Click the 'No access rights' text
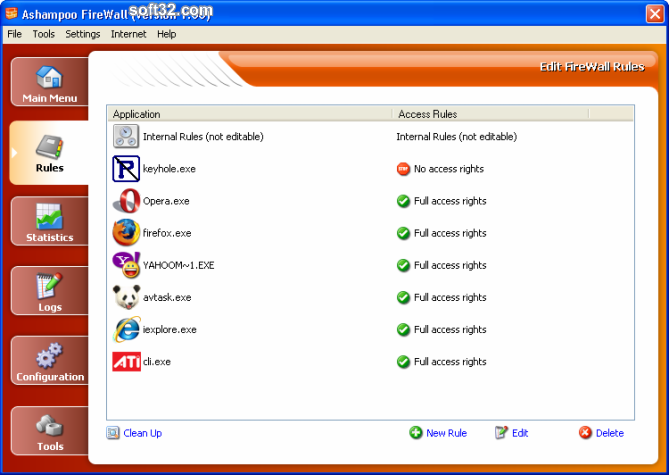669x475 pixels. 449,169
